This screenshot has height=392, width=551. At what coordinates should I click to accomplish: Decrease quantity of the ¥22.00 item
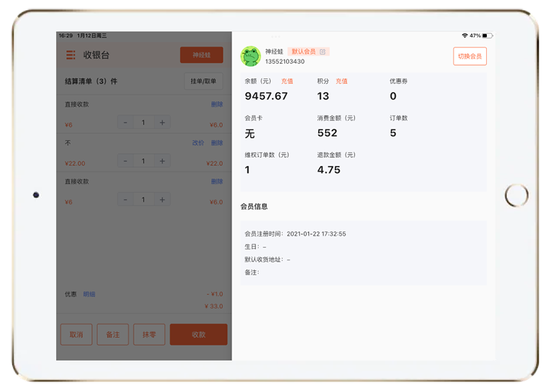pos(126,161)
